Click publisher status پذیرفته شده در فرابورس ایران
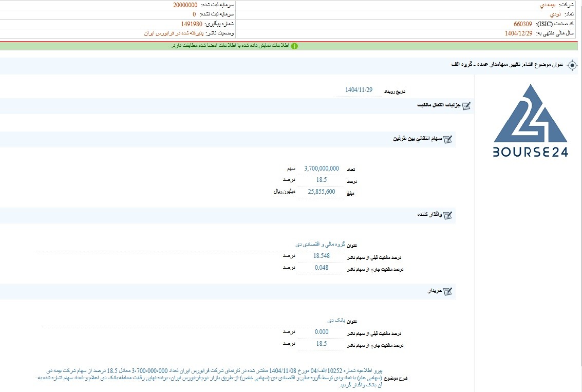The width and height of the screenshot is (582, 392). [174, 33]
